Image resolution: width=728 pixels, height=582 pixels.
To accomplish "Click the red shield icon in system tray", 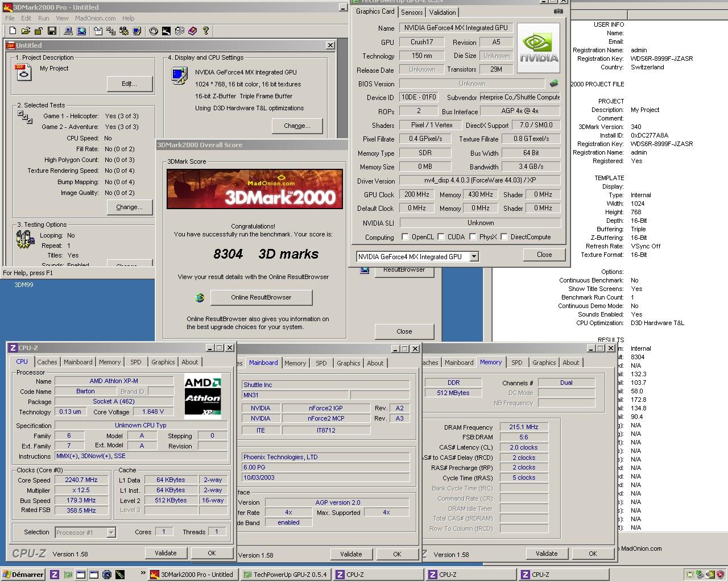I will tap(720, 575).
